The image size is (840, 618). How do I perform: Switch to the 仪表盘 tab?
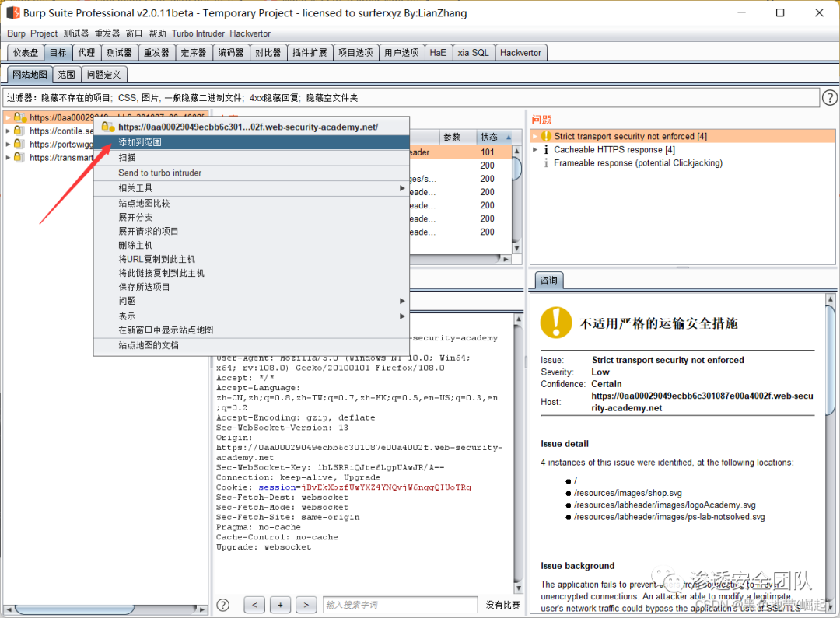tap(26, 53)
